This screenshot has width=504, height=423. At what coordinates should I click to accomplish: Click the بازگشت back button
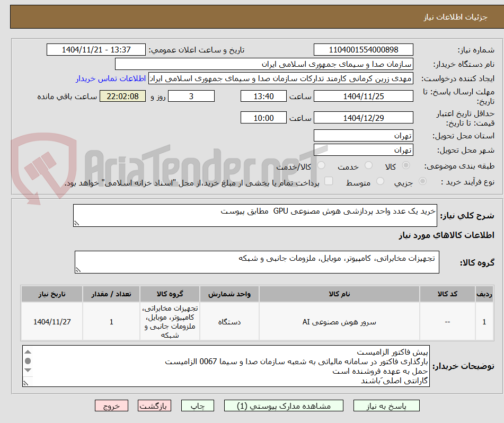(x=154, y=406)
